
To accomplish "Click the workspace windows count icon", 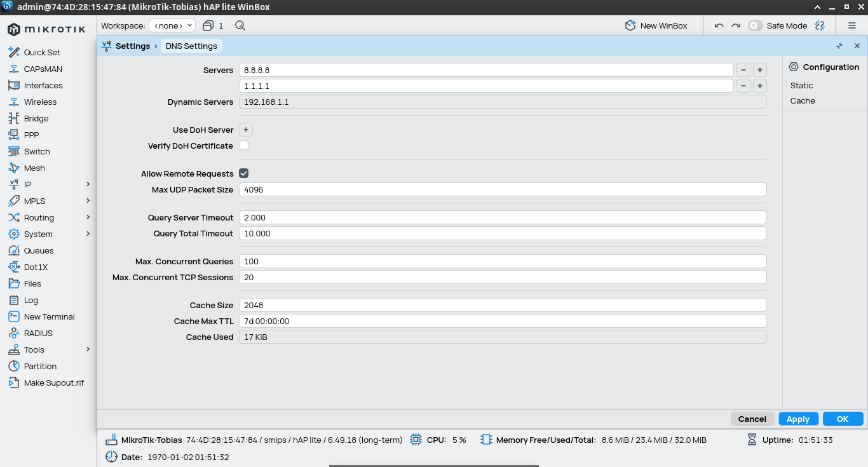I will coord(208,26).
